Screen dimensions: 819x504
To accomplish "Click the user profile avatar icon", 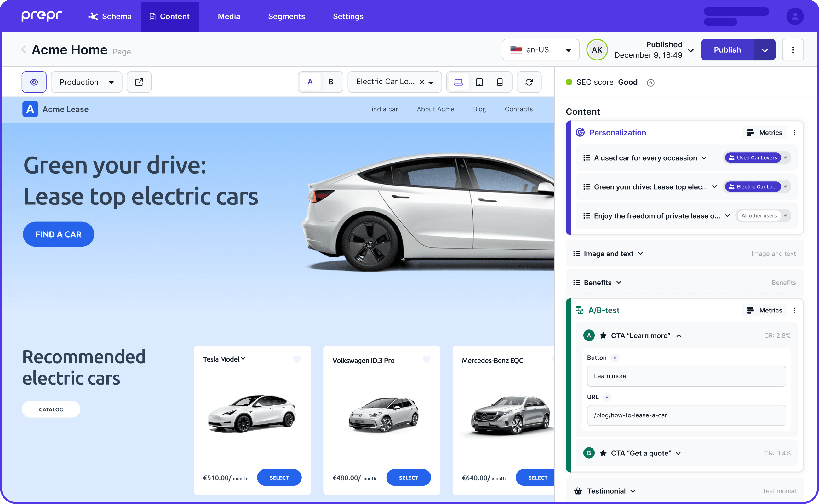I will coord(795,16).
